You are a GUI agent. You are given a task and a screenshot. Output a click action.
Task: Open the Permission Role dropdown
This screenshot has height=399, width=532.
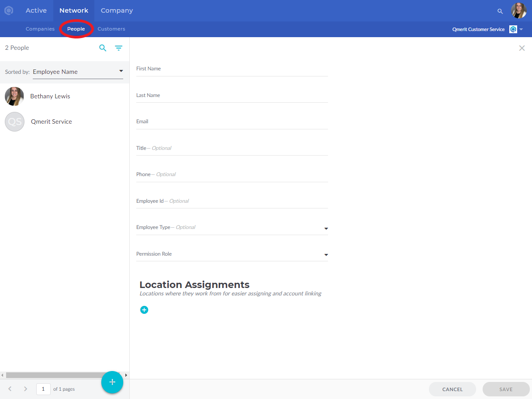tap(325, 255)
